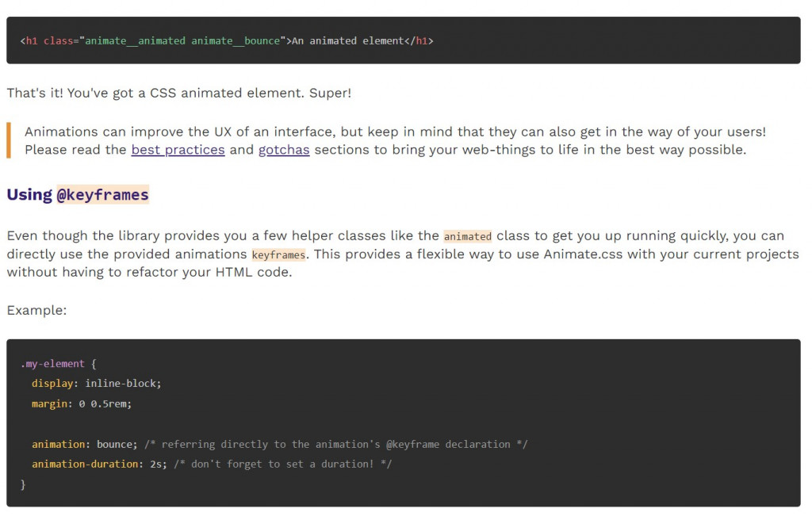Click the orange blockquote accent bar
This screenshot has width=812, height=520.
coord(9,140)
